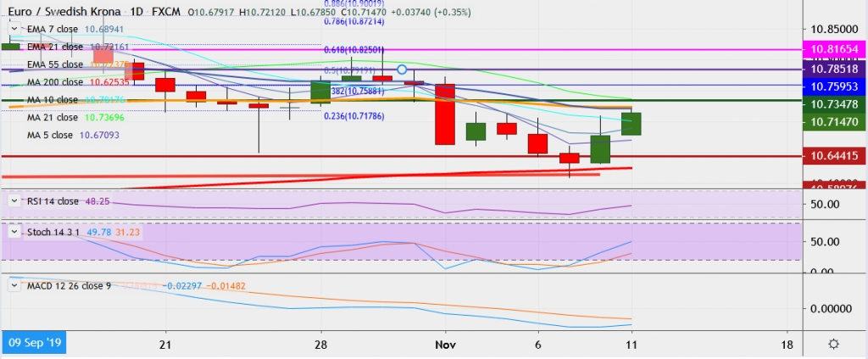Click the Nov label on time axis
The image size is (868, 359).
pyautogui.click(x=445, y=345)
